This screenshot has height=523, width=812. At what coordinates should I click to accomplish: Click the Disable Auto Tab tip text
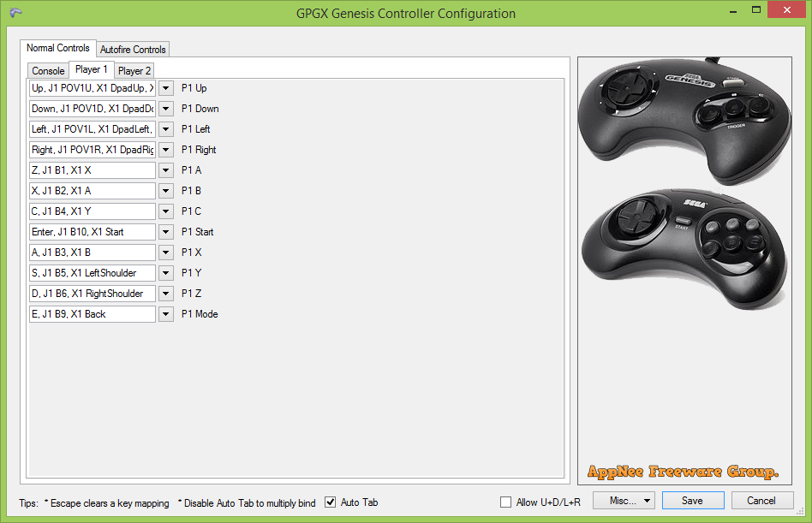(247, 502)
